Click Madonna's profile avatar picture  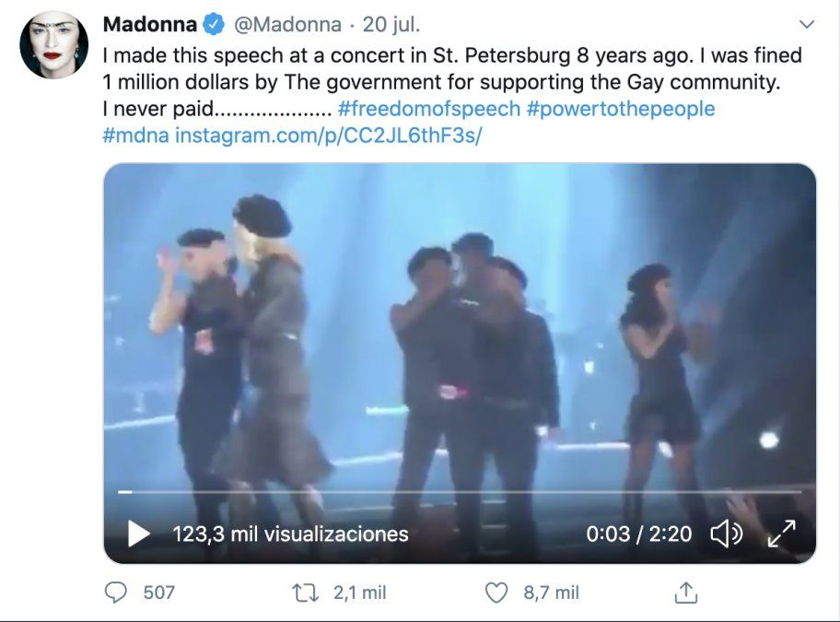(x=53, y=44)
